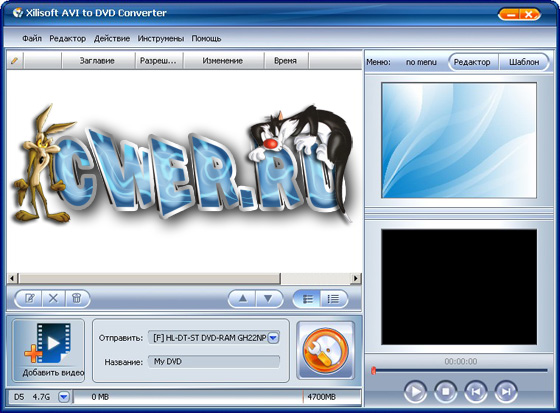Open the D5 4.7G disc size dropdown
The image size is (560, 413).
point(64,397)
